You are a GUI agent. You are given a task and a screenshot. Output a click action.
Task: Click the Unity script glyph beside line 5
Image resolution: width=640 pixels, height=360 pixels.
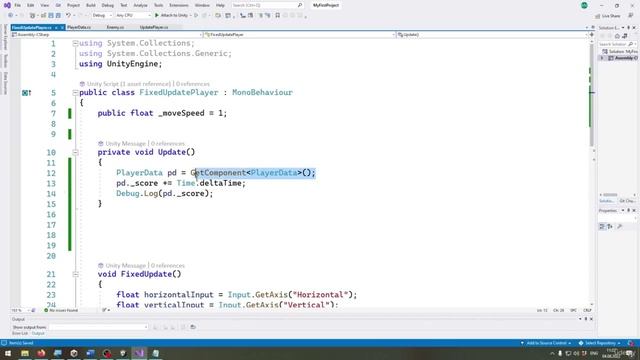coord(27,93)
